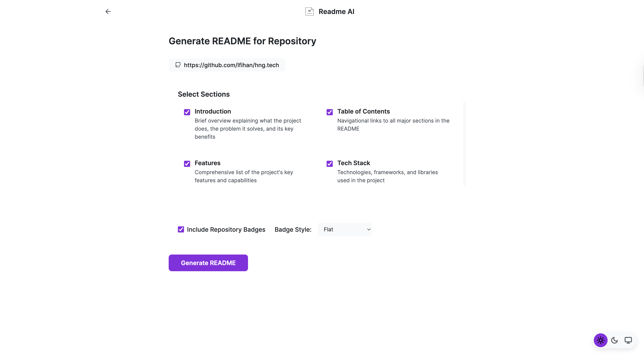Click the Introduction section label
This screenshot has width=644, height=356.
point(213,111)
